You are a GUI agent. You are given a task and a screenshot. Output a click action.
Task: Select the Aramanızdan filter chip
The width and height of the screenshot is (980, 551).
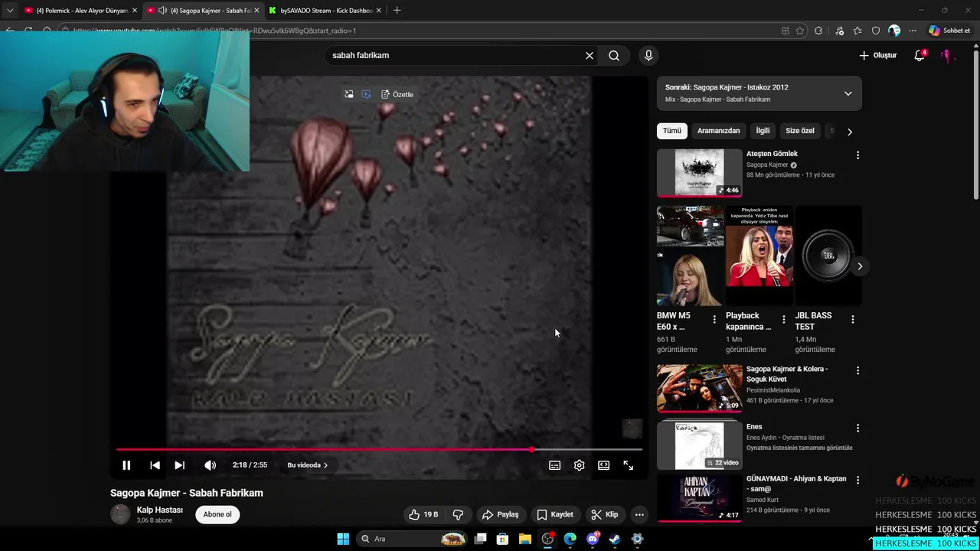718,131
